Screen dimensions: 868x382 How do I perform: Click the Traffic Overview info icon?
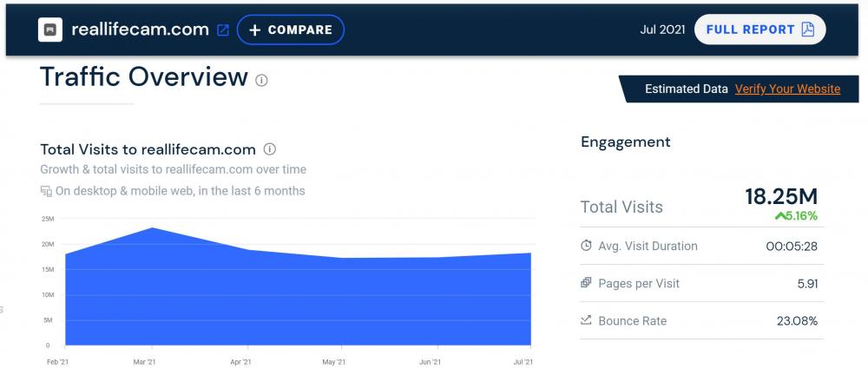[261, 80]
